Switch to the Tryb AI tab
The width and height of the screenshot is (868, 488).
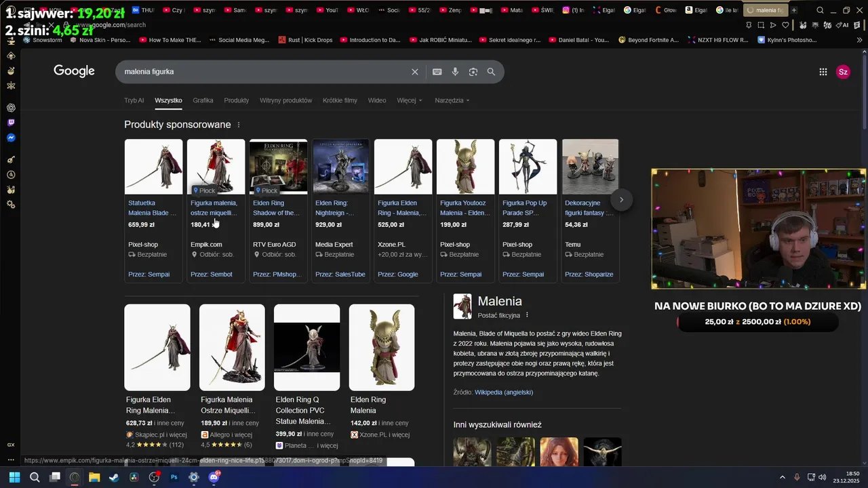click(134, 100)
